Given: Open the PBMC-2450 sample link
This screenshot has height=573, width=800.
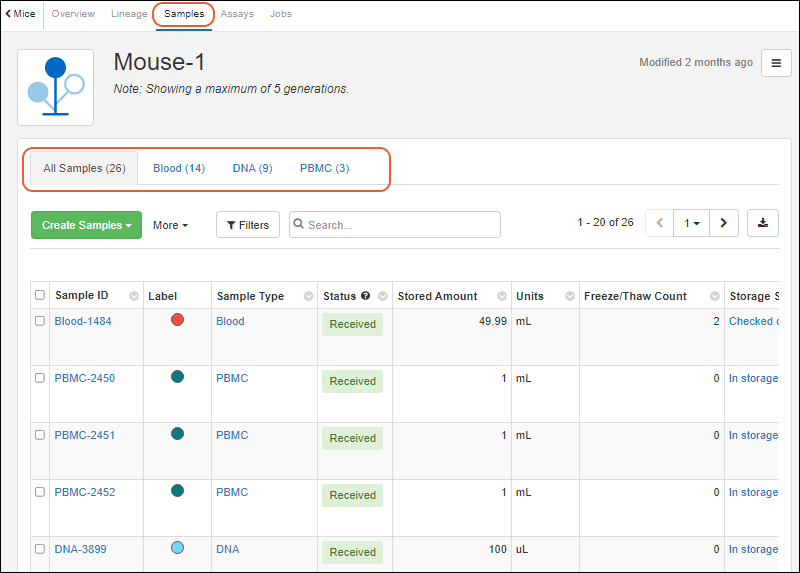Looking at the screenshot, I should point(84,378).
